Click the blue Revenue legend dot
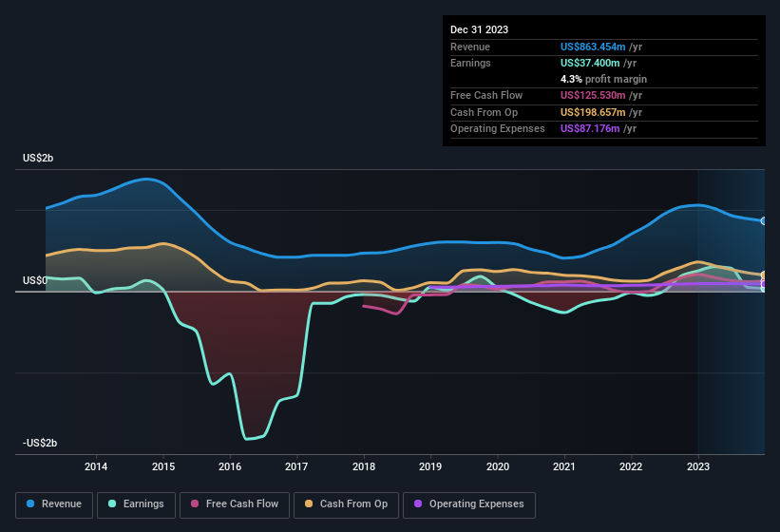The height and width of the screenshot is (532, 780). coord(30,504)
